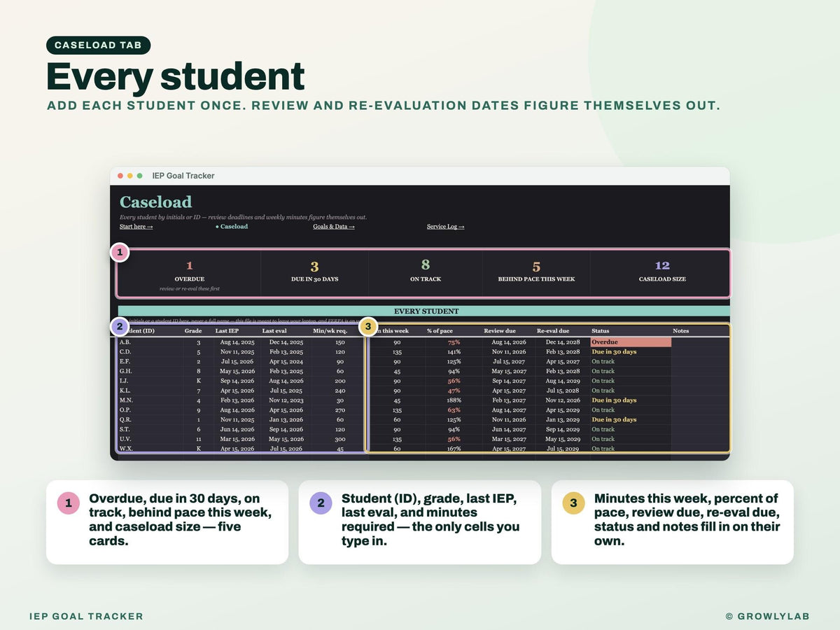Viewport: 840px width, 630px height.
Task: Select the Caseload tab link
Action: pos(232,227)
